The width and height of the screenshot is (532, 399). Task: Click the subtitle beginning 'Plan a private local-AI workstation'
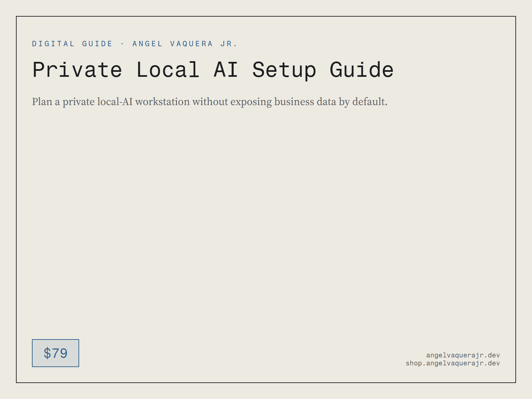[210, 102]
